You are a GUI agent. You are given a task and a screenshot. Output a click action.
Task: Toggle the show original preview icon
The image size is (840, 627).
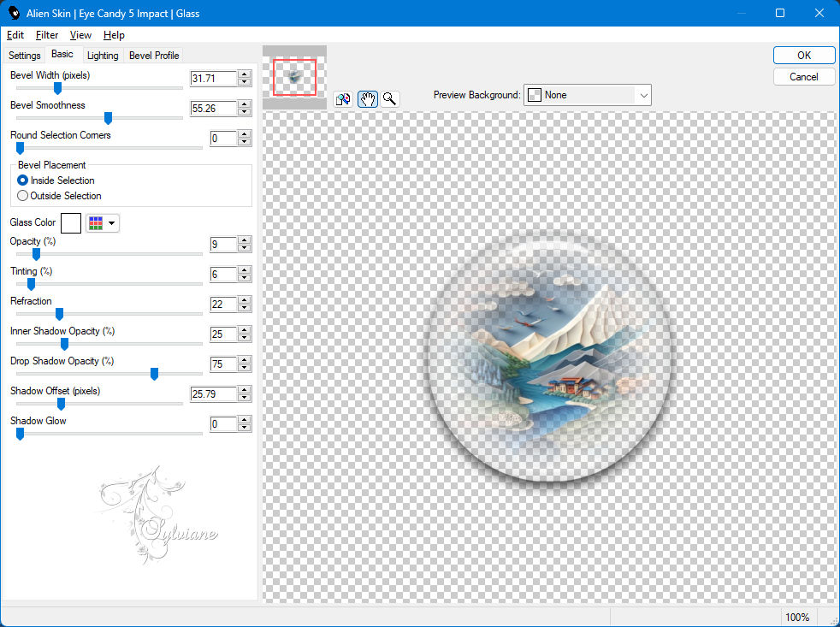point(343,99)
